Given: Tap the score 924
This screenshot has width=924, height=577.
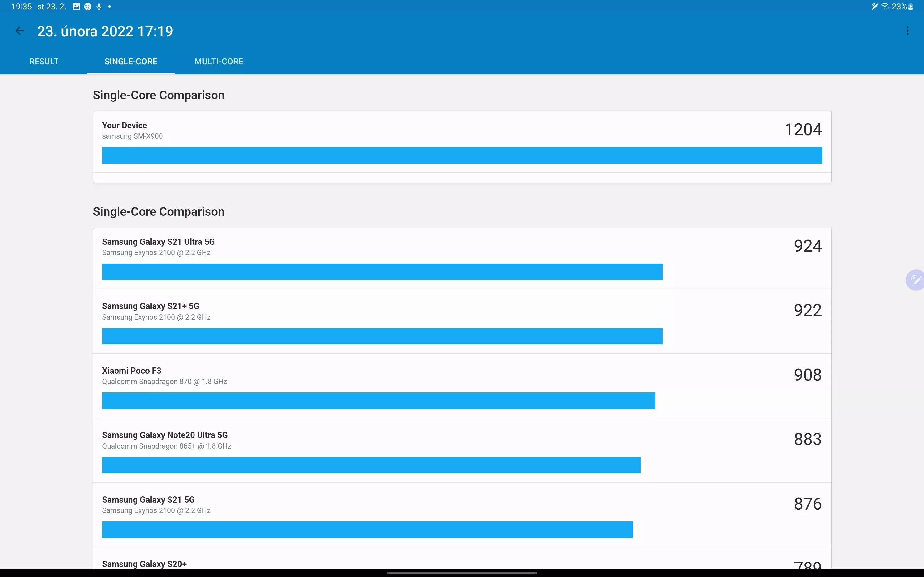Looking at the screenshot, I should pos(808,246).
